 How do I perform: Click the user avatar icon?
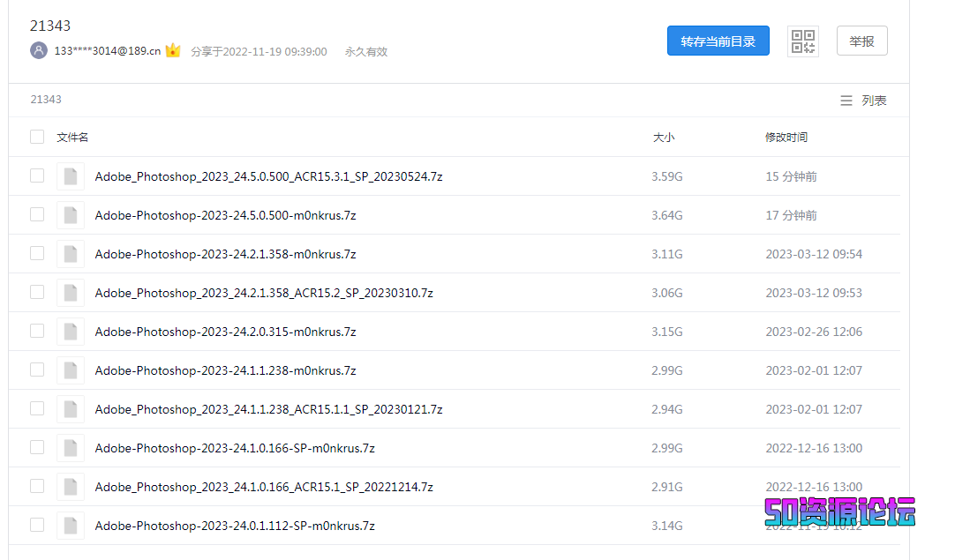38,50
